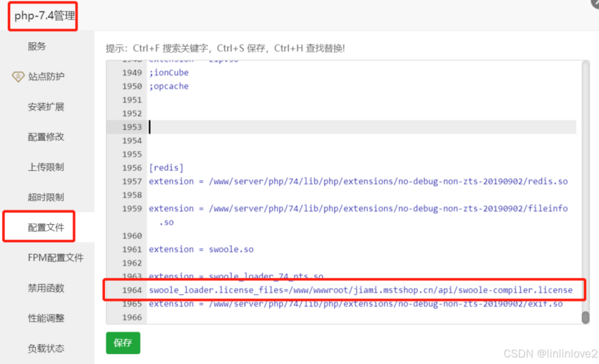
Task: Click the exif.so extension line 1965
Action: [355, 304]
